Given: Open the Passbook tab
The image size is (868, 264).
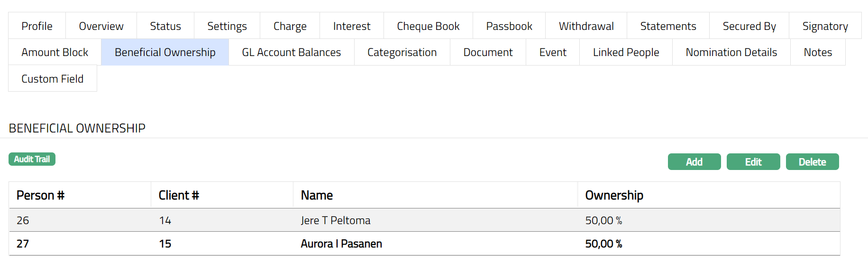Looking at the screenshot, I should 509,26.
